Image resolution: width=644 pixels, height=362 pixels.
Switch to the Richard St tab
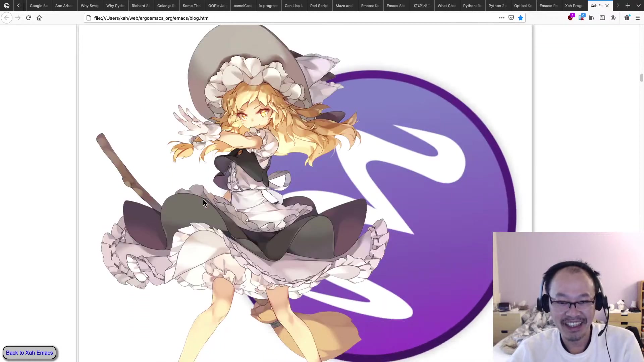(141, 6)
